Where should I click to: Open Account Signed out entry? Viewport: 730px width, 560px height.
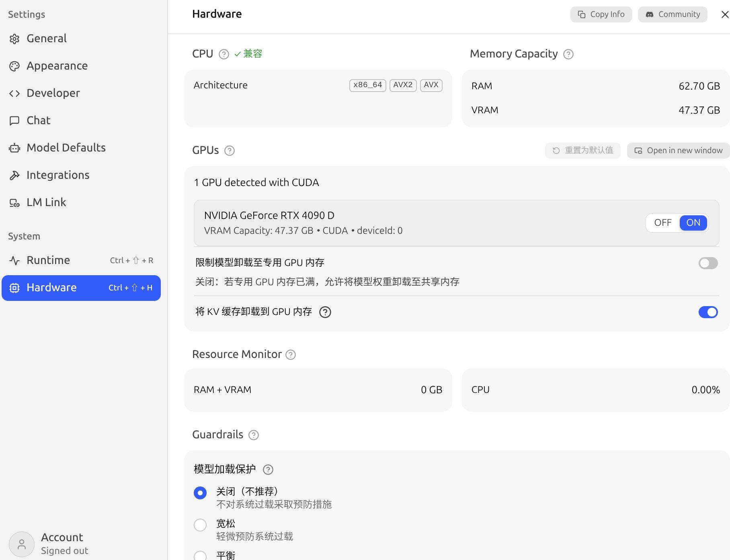click(x=81, y=544)
